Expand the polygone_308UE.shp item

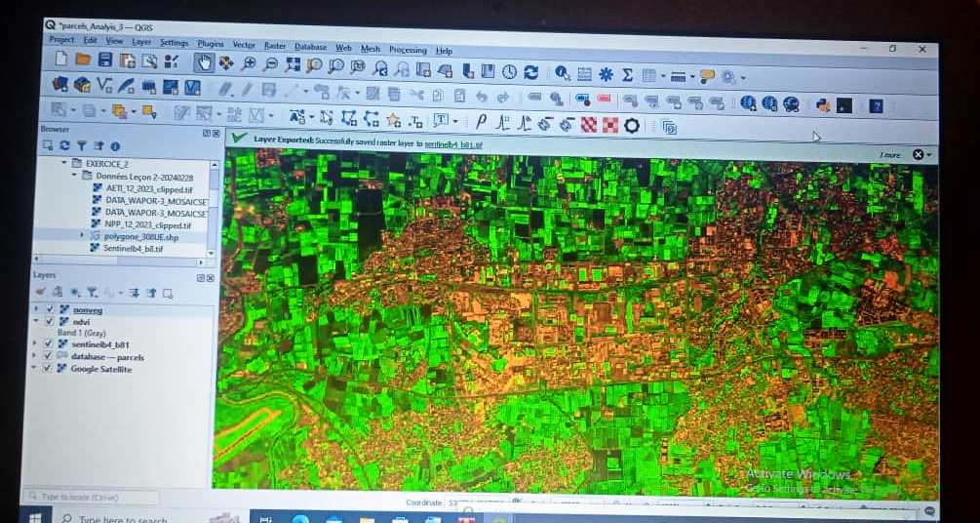click(81, 236)
